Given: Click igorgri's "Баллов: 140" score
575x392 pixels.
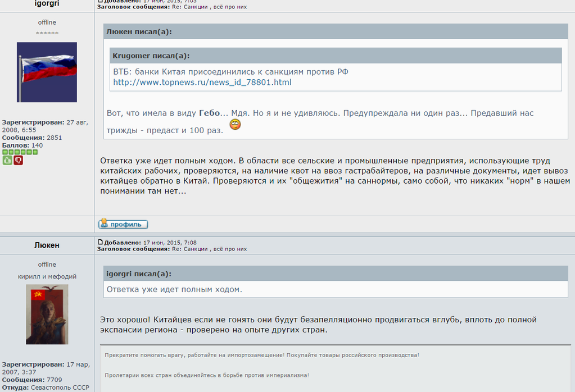Looking at the screenshot, I should point(22,145).
